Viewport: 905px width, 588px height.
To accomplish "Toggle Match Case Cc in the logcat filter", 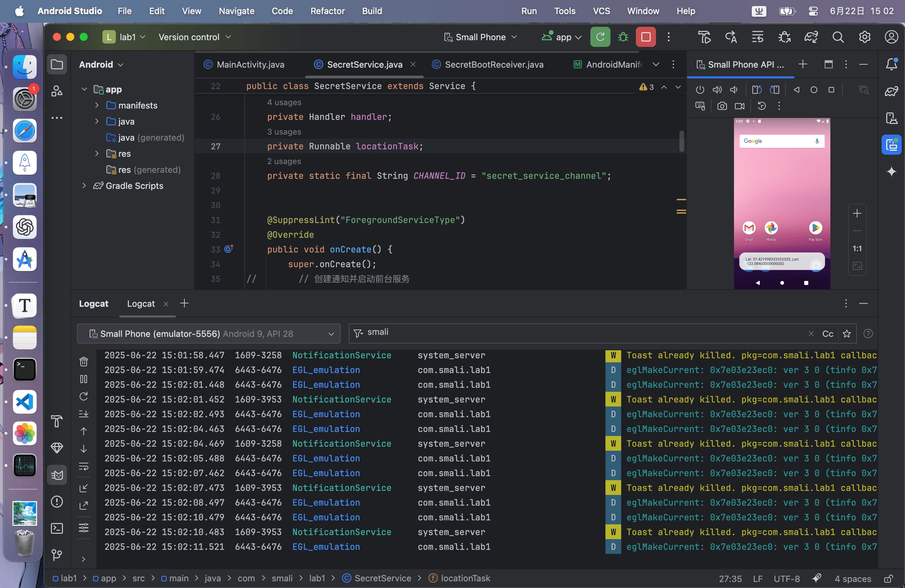I will tap(827, 334).
